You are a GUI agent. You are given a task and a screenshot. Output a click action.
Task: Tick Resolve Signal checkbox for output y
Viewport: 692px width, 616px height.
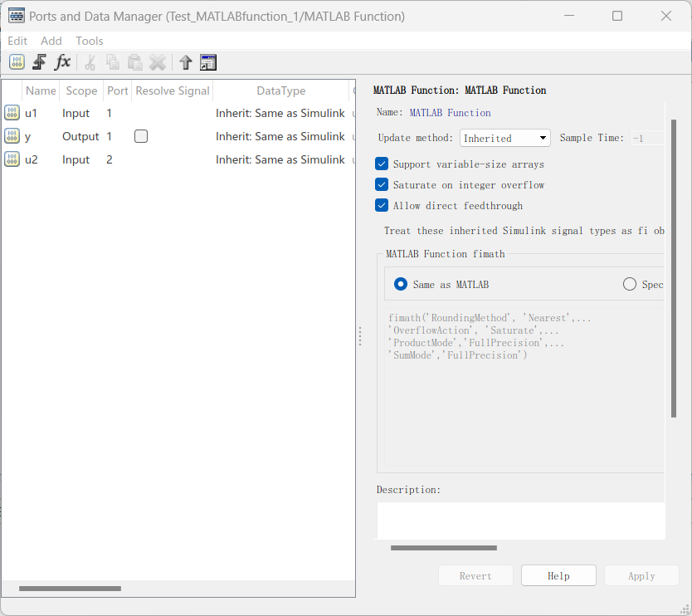(141, 136)
